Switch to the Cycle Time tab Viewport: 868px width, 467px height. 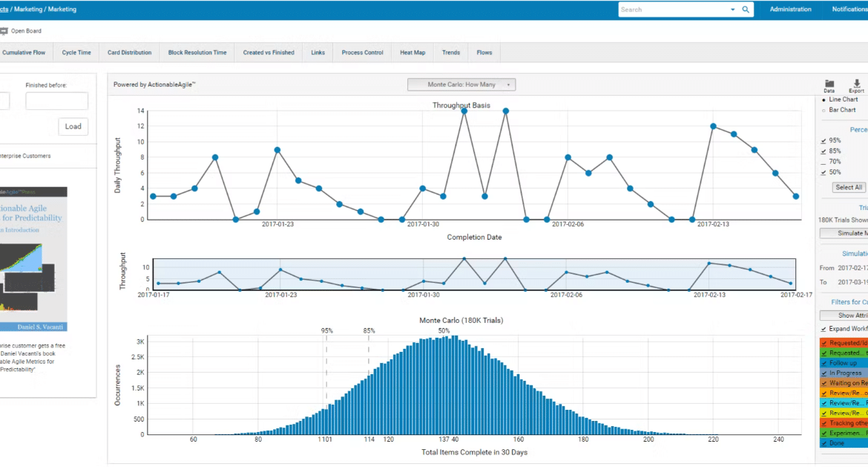point(76,53)
